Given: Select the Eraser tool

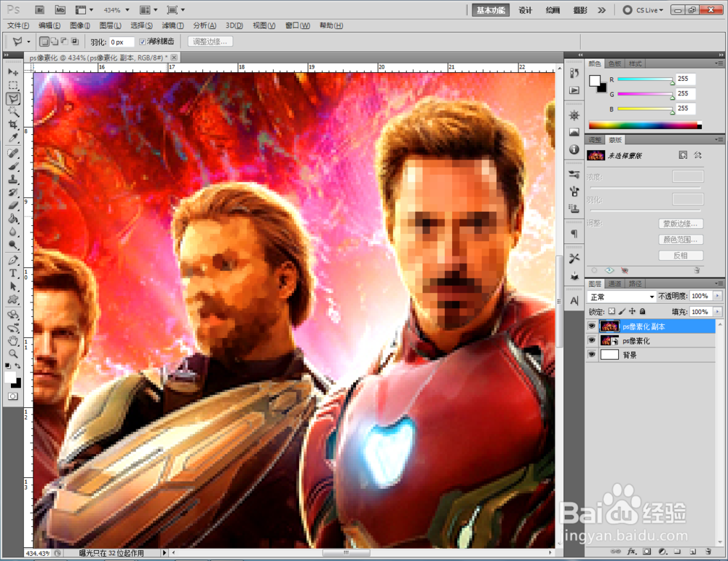Looking at the screenshot, I should (13, 205).
